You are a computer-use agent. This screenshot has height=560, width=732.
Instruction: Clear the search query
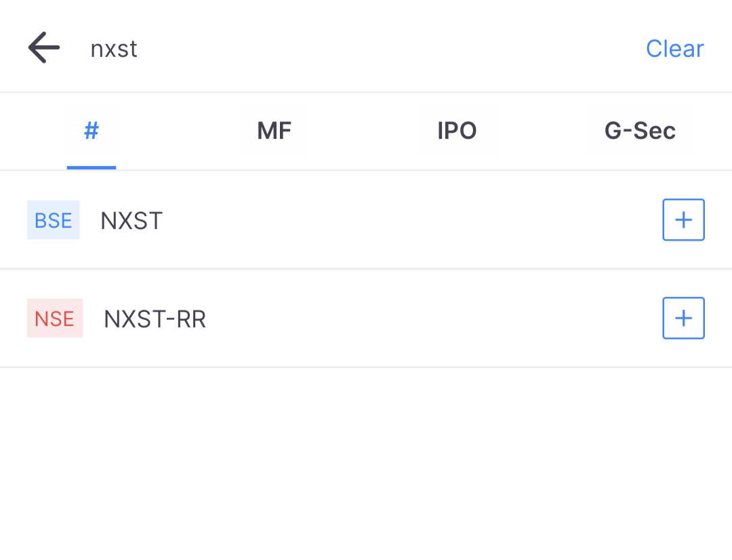[674, 48]
